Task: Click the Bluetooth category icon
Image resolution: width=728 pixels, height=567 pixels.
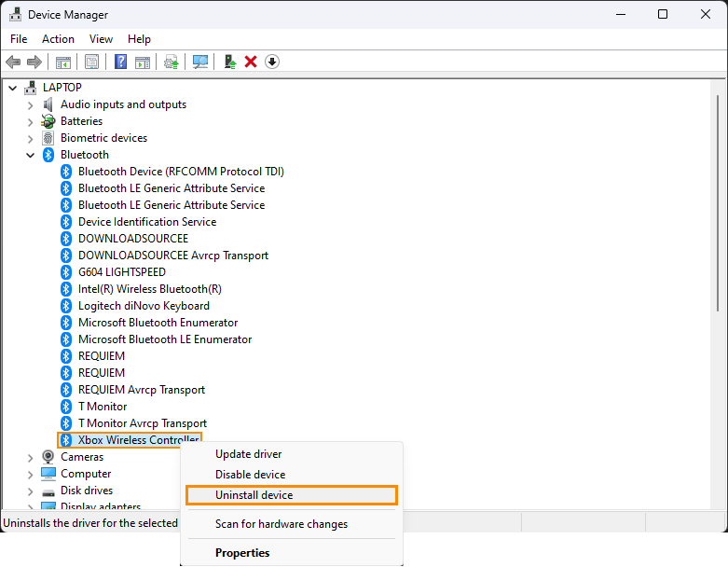Action: click(48, 155)
